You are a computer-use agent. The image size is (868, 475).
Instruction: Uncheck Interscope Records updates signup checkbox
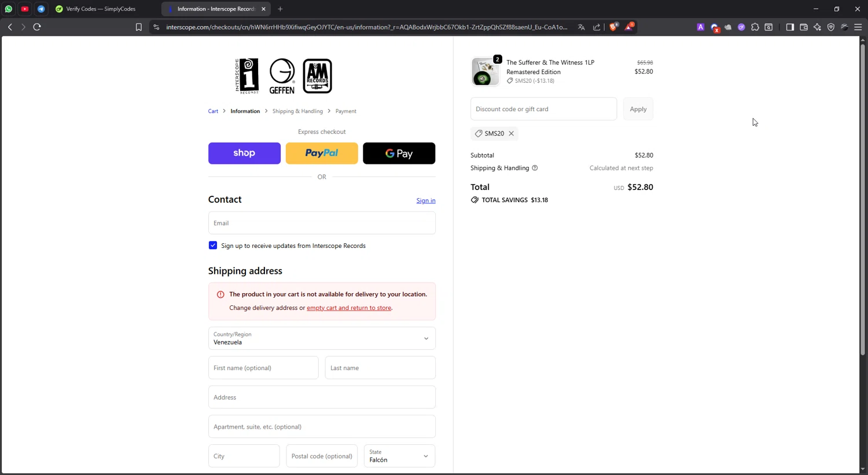coord(213,246)
